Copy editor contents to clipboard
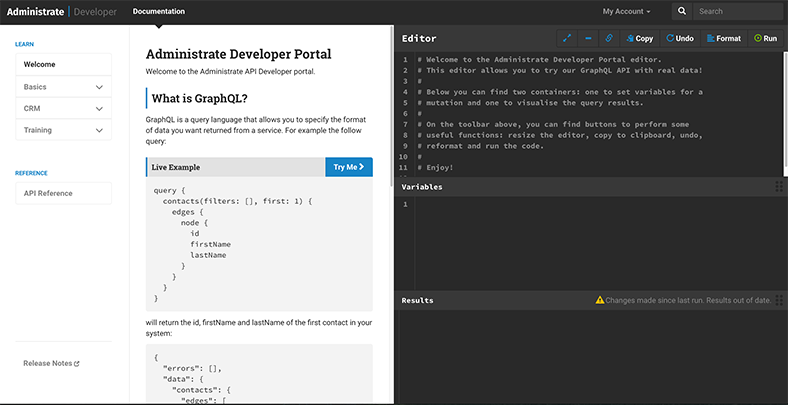This screenshot has height=405, width=788. click(640, 38)
